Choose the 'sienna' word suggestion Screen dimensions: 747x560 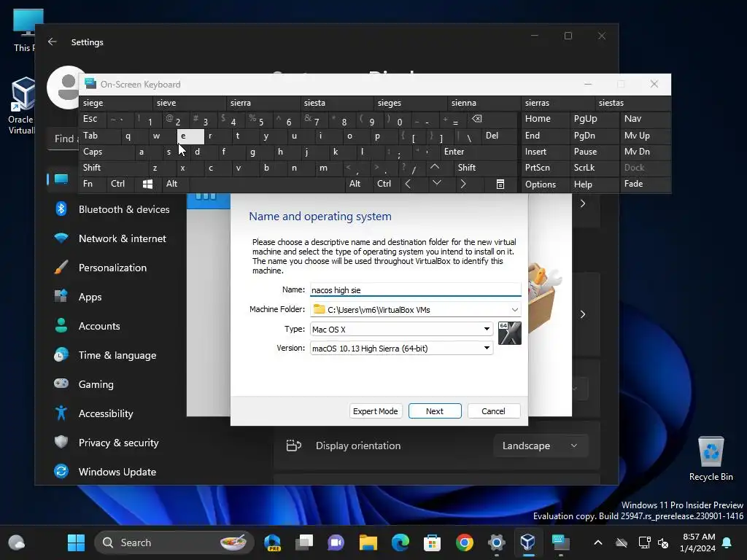coord(484,103)
